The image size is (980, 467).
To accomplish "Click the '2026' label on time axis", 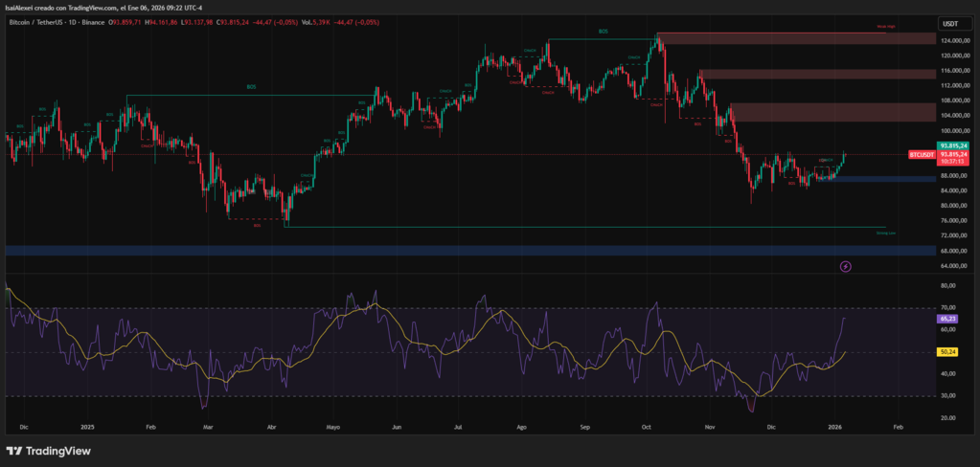I will [x=835, y=427].
